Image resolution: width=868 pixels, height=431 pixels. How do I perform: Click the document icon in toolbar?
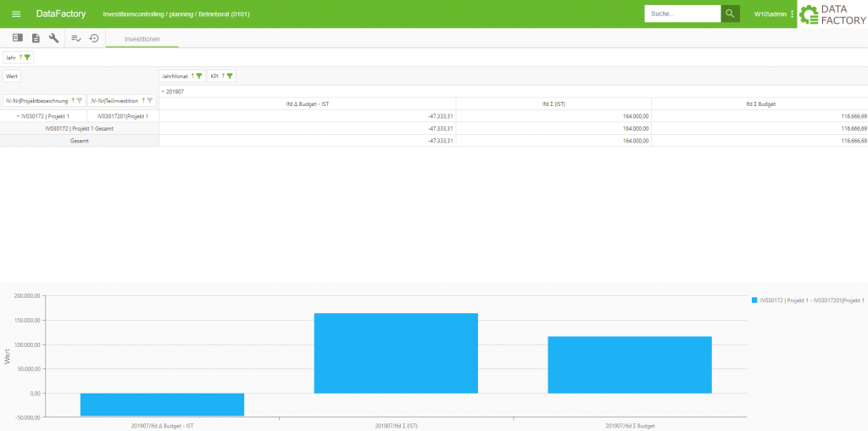click(x=36, y=38)
